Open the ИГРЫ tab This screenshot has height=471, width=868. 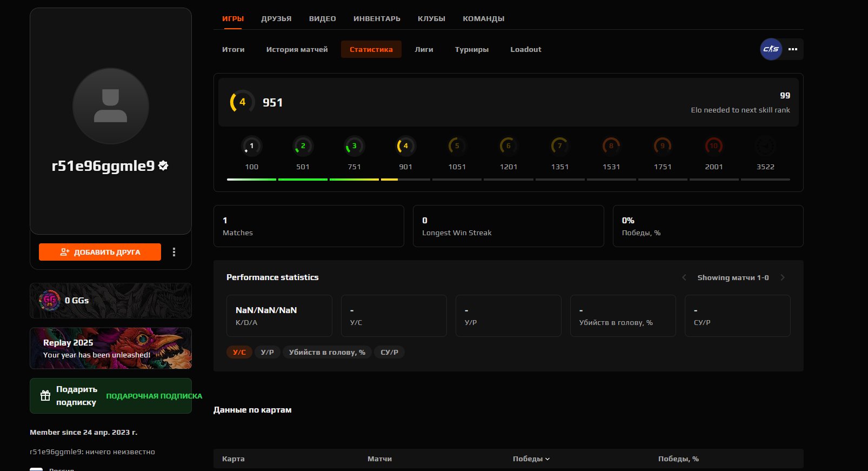pyautogui.click(x=233, y=18)
